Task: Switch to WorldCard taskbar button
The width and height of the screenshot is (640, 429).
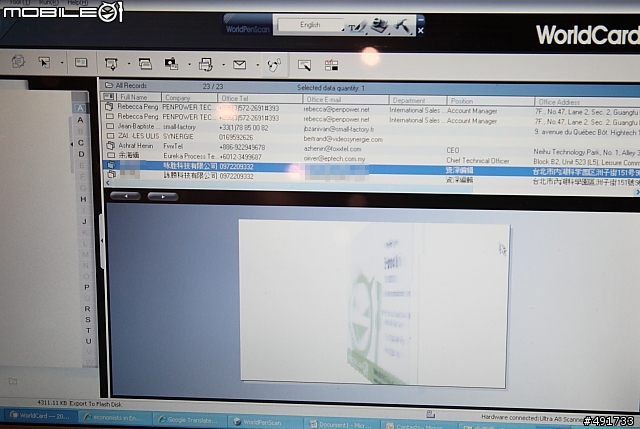Action: point(40,416)
